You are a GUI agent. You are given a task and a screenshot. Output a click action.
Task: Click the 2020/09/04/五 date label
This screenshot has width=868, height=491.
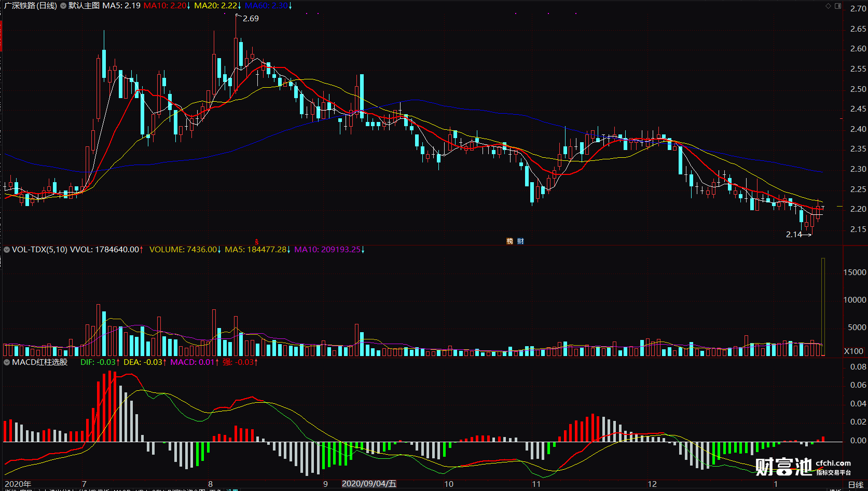[369, 484]
